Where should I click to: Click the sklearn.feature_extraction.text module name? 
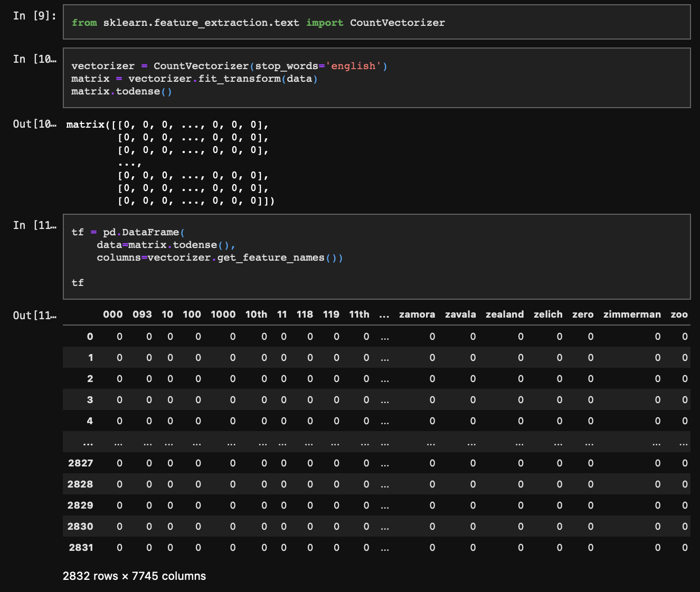pyautogui.click(x=201, y=23)
